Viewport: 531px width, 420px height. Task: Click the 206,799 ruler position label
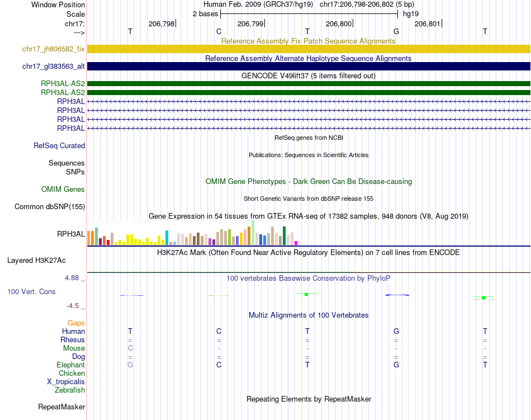(250, 23)
